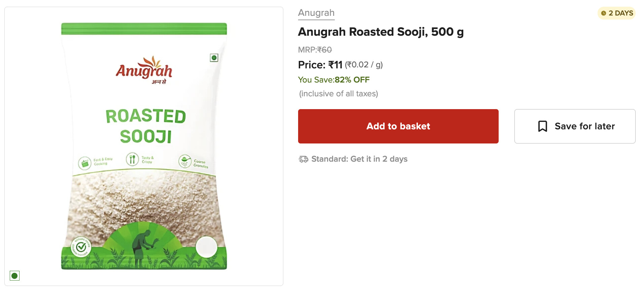644x291 pixels.
Task: Click the Anugrah brand link
Action: click(316, 13)
